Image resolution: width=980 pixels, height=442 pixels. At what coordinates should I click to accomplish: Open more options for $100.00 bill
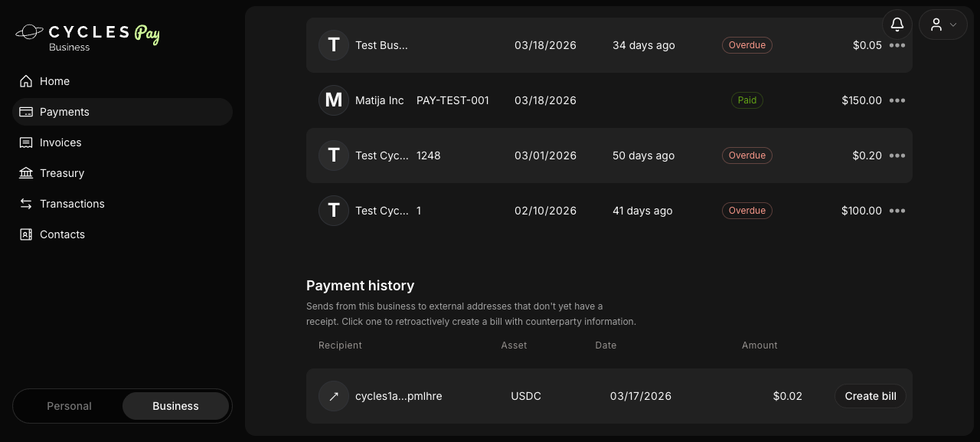click(897, 211)
